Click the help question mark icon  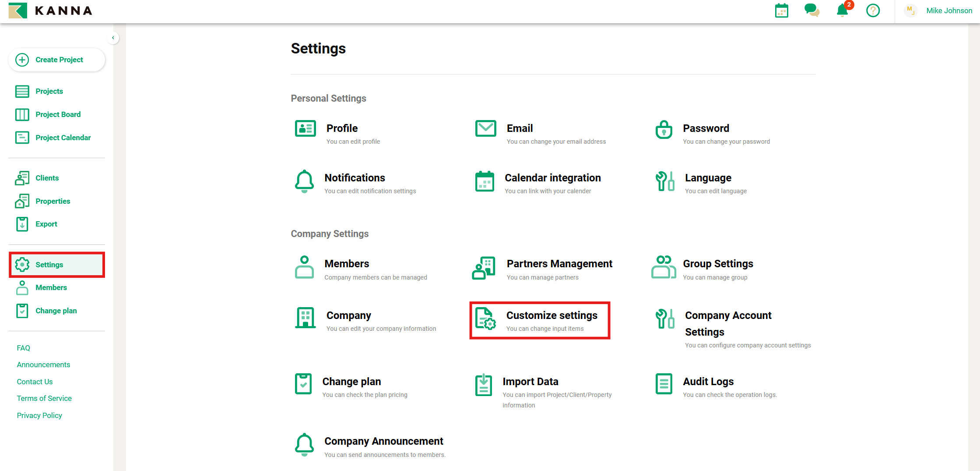pos(873,11)
